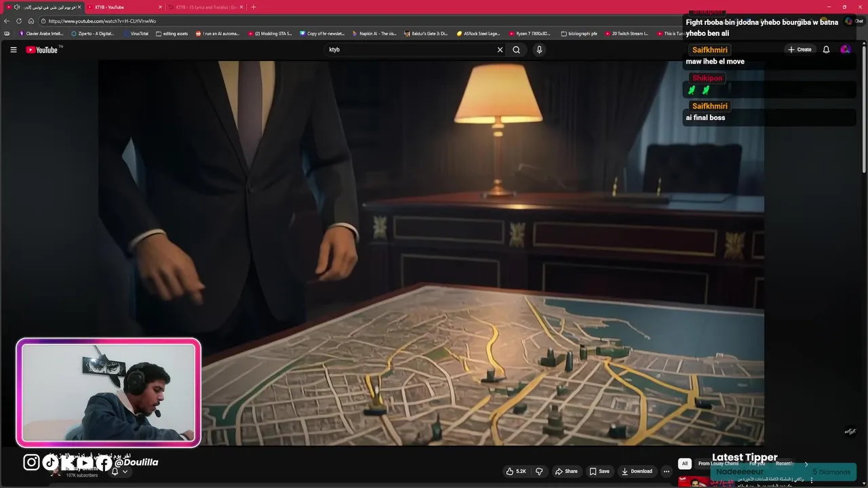Open the '20 Twitch Stream I...' bookmark
The height and width of the screenshot is (488, 868).
pyautogui.click(x=627, y=33)
